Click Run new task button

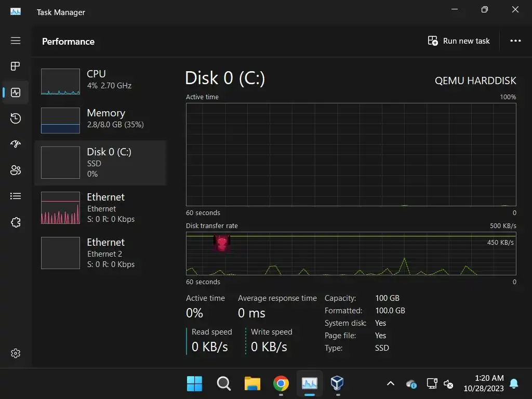pos(459,41)
